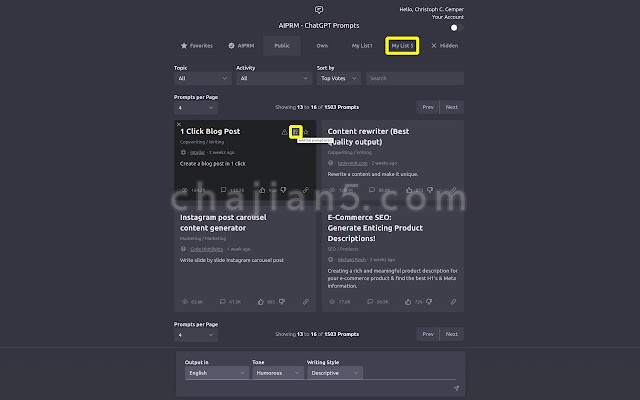This screenshot has height=400, width=640.
Task: Switch to the My List1 tab
Action: tap(362, 46)
